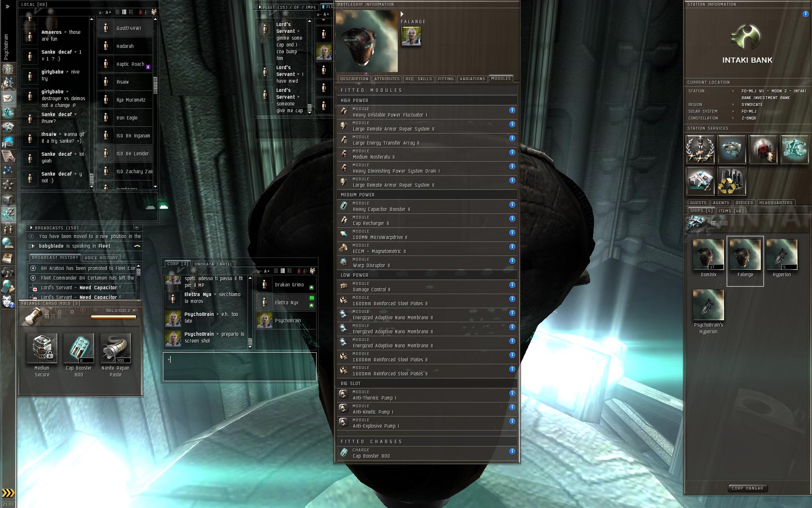The width and height of the screenshot is (812, 508).
Task: Click the arrow above the Falange name
Action: pos(402,15)
